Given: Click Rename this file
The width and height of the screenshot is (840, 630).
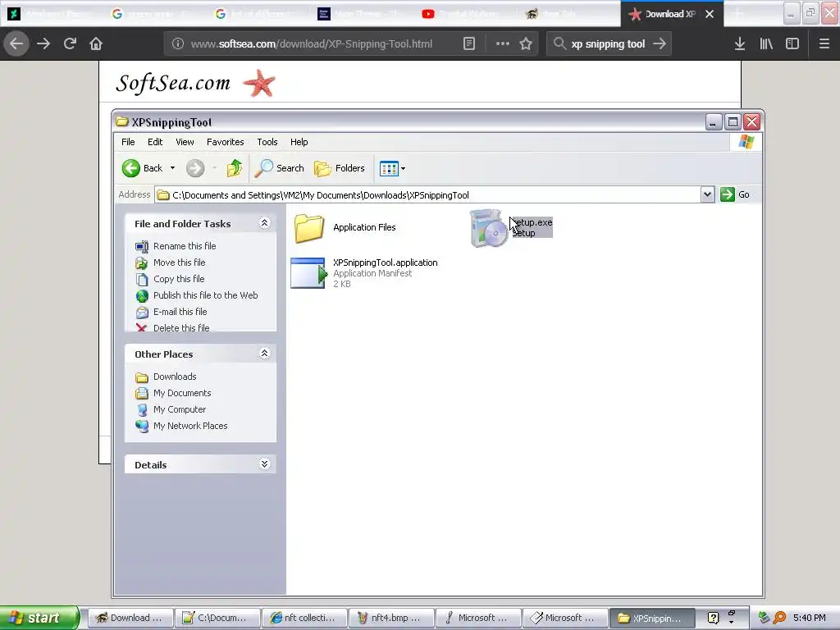Looking at the screenshot, I should coord(185,246).
